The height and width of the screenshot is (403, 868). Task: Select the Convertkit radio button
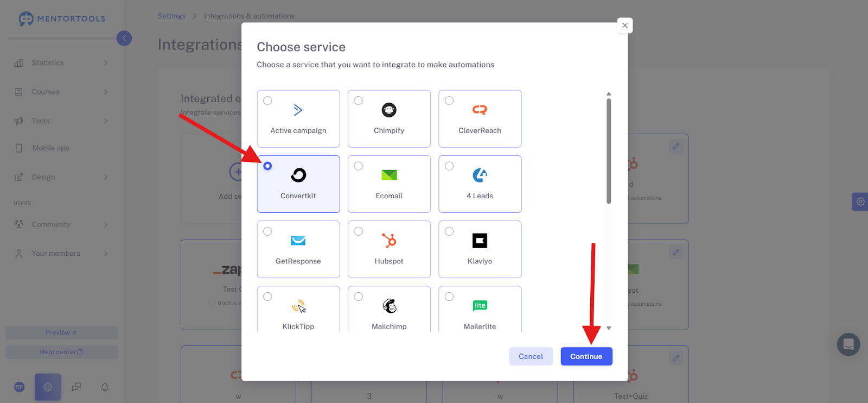pyautogui.click(x=267, y=166)
